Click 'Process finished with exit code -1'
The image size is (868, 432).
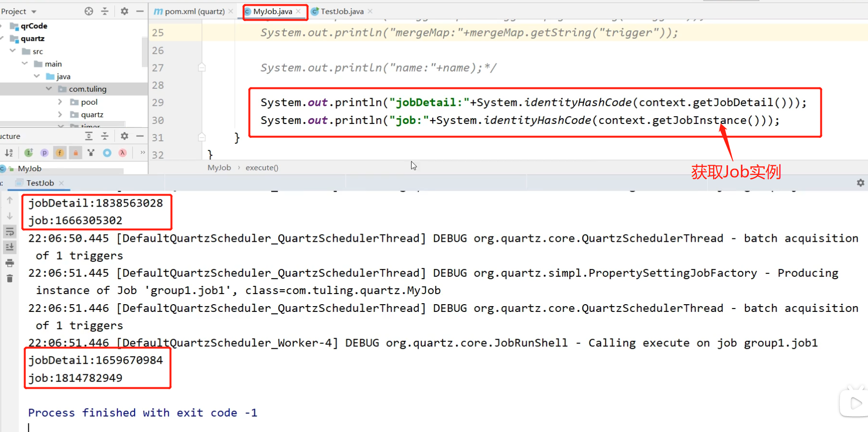(143, 413)
